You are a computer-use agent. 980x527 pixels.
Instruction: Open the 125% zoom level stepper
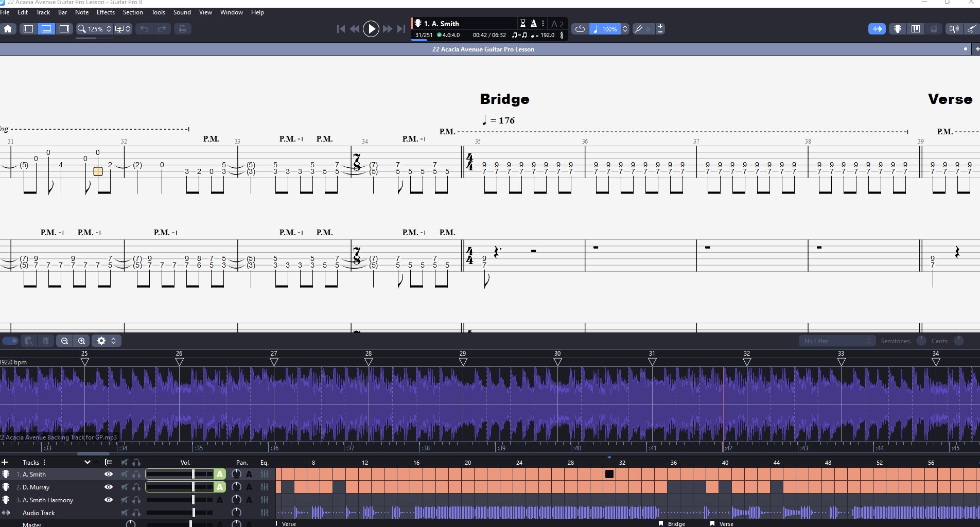(109, 29)
